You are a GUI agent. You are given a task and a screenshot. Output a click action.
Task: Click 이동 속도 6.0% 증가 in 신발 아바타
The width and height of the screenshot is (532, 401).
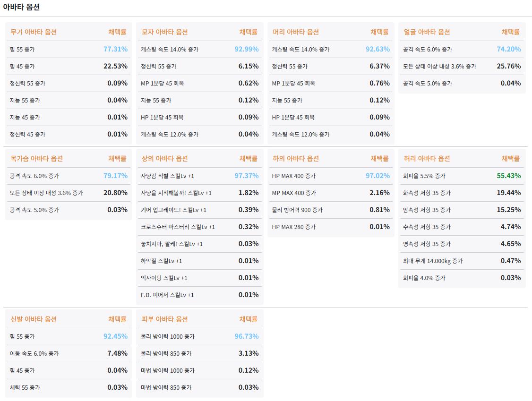(34, 353)
